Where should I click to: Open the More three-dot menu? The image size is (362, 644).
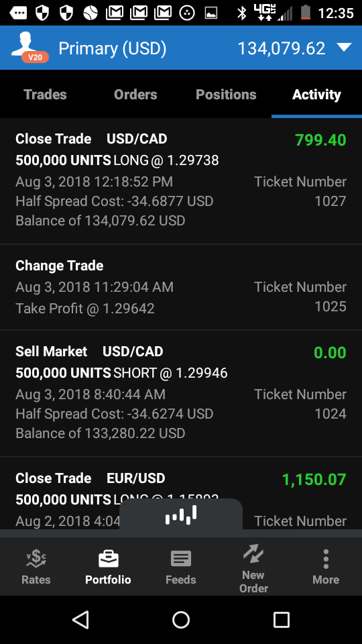(326, 559)
